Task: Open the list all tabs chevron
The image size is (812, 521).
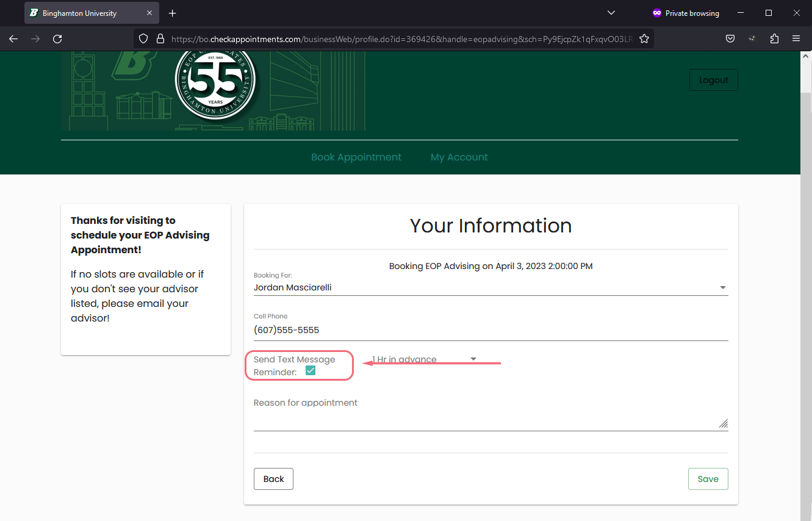Action: (611, 13)
